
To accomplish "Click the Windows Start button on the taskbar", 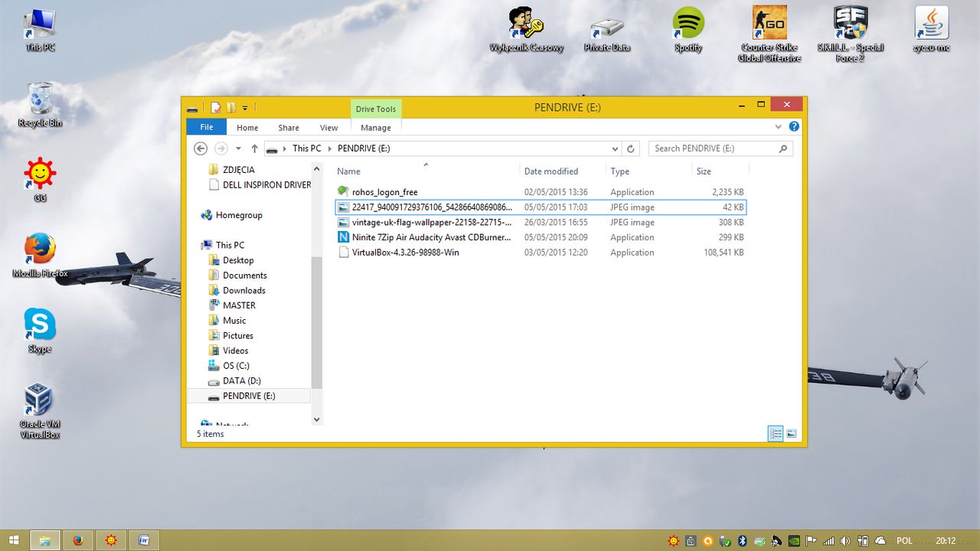I will 14,540.
